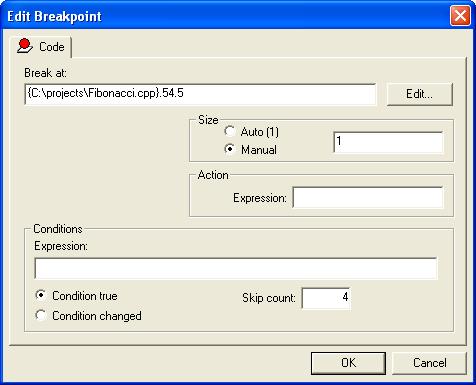Click the 'Size' group label

(208, 120)
